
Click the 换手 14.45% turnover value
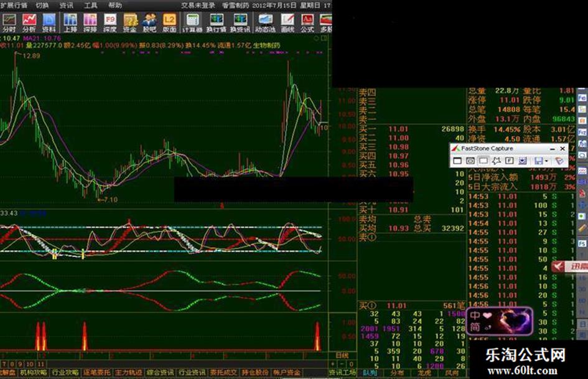point(506,129)
